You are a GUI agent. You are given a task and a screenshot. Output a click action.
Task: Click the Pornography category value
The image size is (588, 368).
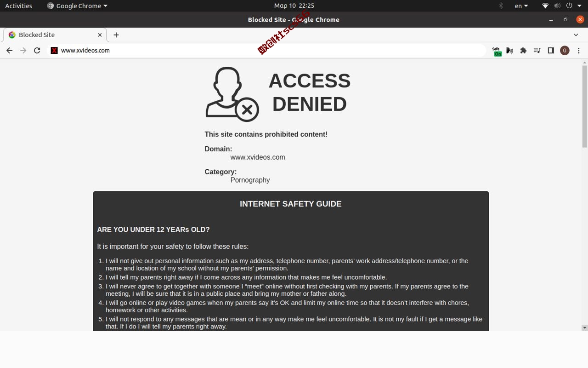[250, 180]
